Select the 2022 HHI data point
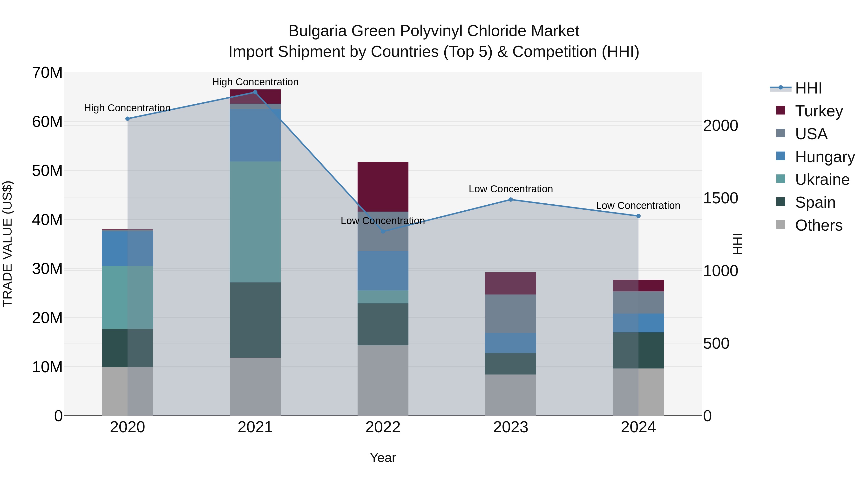 [x=383, y=231]
